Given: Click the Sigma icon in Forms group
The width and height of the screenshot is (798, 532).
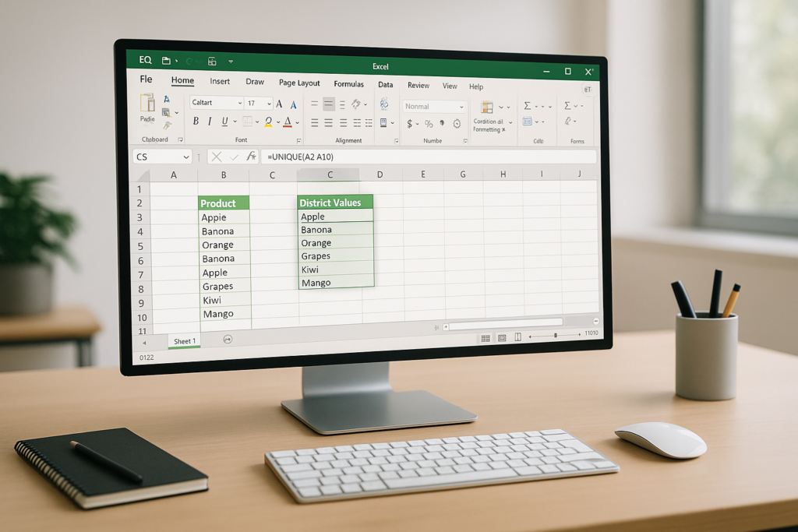Looking at the screenshot, I should pyautogui.click(x=567, y=106).
